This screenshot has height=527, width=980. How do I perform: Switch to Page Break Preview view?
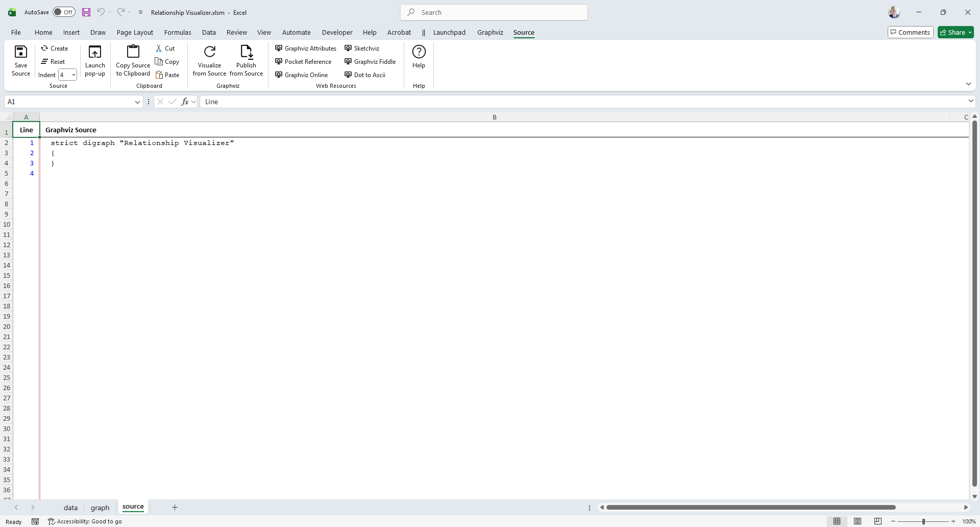tap(878, 521)
